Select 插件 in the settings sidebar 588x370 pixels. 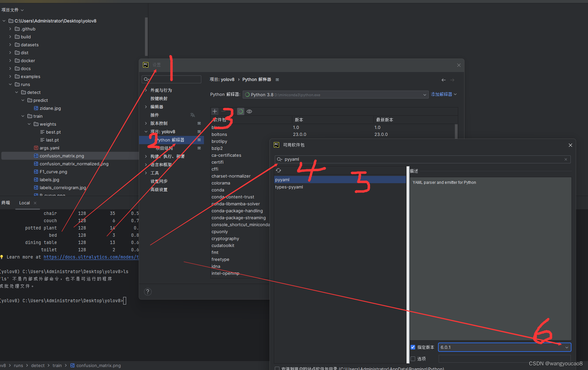coord(155,115)
